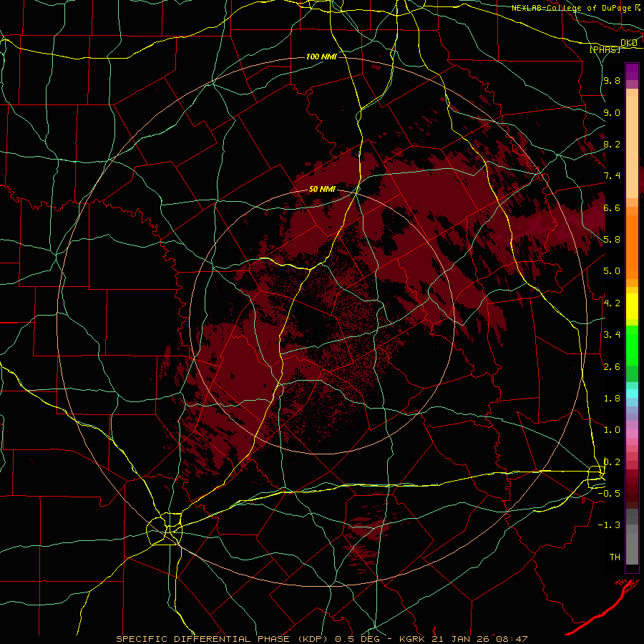The image size is (644, 644).
Task: Click the SPECIFIC DIFFERENTIAL PHASE (KDP) caption
Action: 223,639
